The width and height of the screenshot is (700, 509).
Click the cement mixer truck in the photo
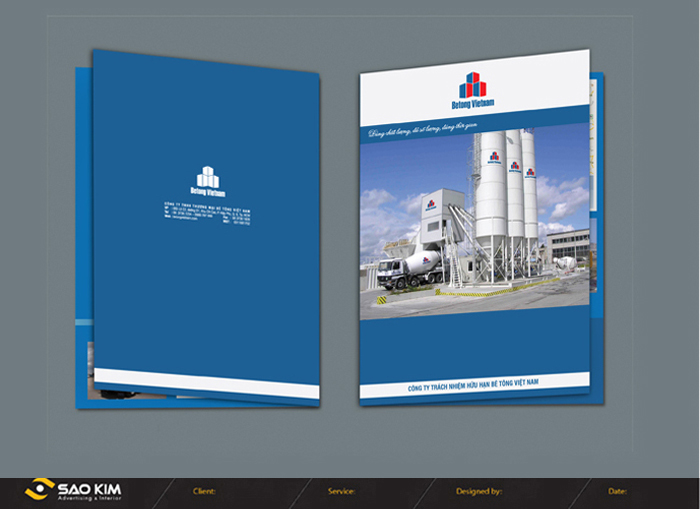410,268
